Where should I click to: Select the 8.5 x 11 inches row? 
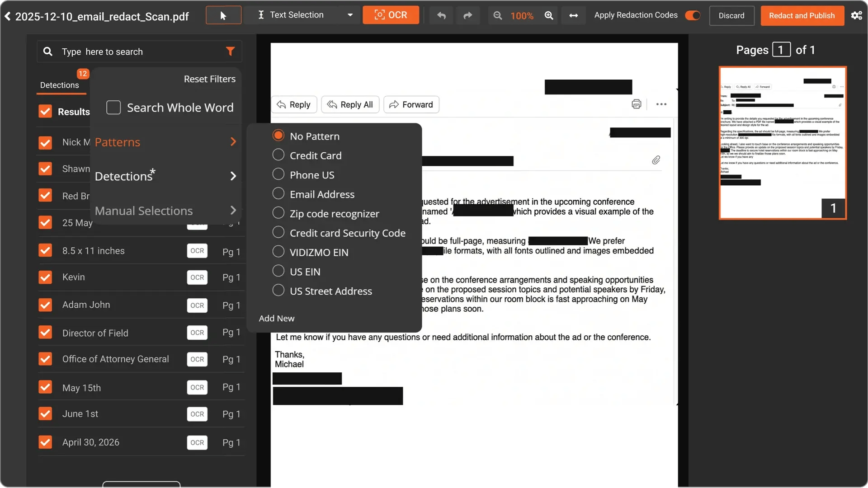tap(140, 251)
